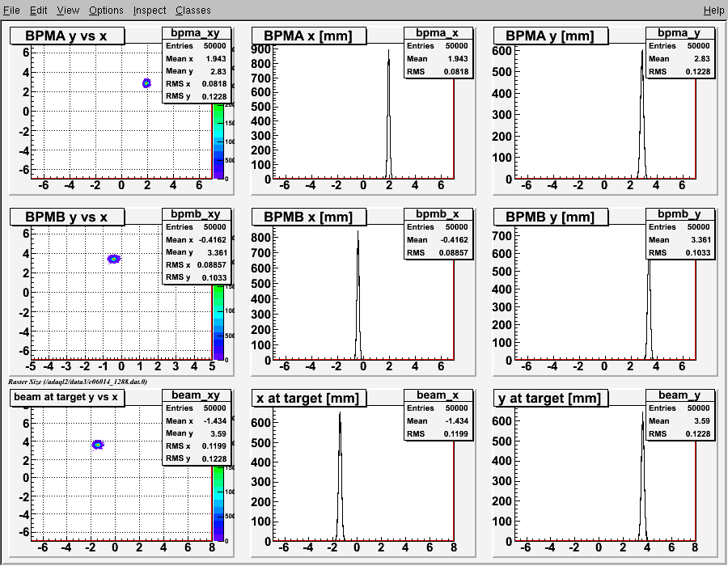Click 'RMS 0.0818' in bpma_x stats
Image resolution: width=728 pixels, height=566 pixels.
pos(438,71)
